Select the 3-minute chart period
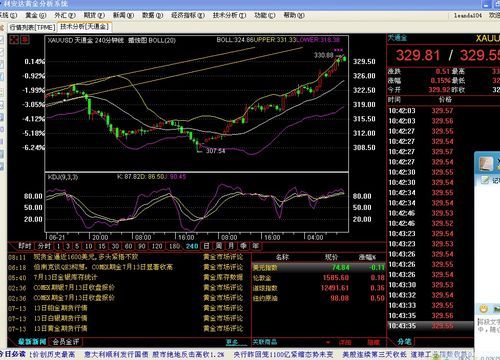This screenshot has height=360, width=500. point(68,246)
